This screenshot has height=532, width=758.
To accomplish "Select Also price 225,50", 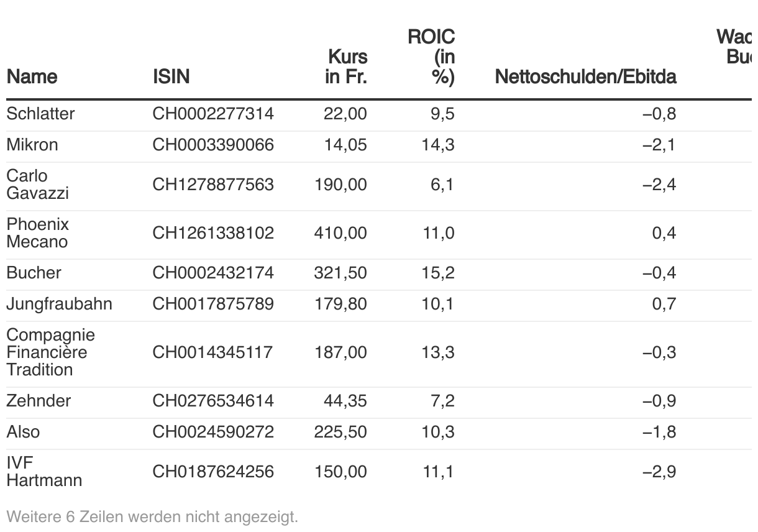I will tap(340, 432).
